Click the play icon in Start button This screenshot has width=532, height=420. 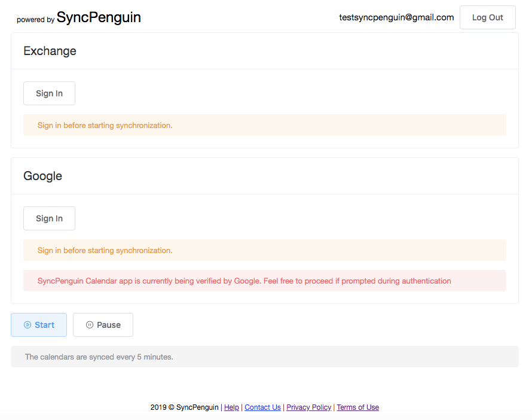point(27,325)
